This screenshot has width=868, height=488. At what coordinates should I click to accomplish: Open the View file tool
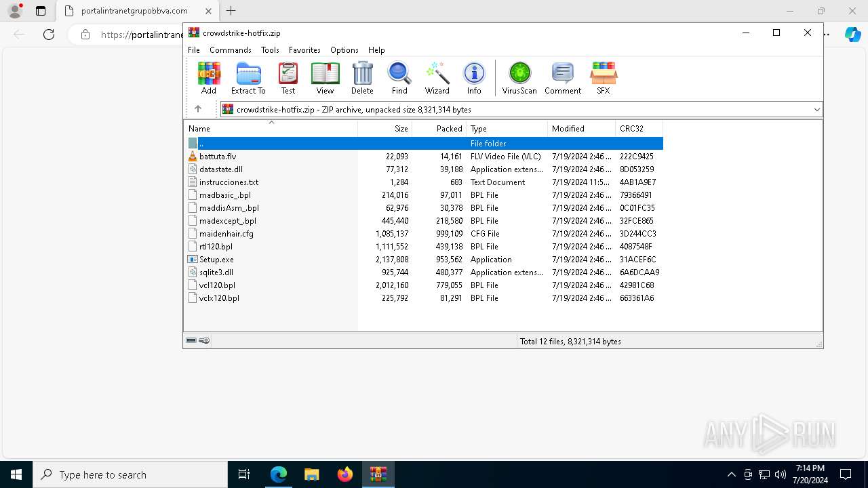325,78
